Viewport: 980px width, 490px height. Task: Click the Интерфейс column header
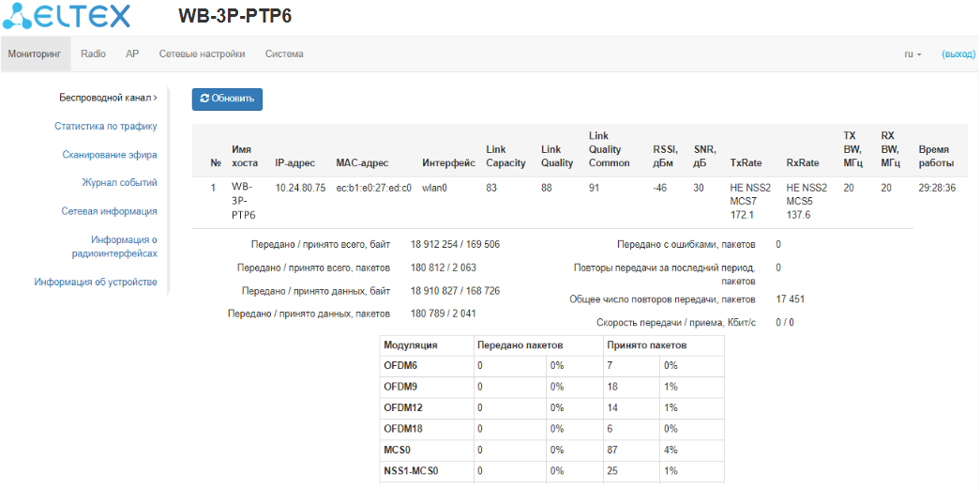tap(449, 162)
